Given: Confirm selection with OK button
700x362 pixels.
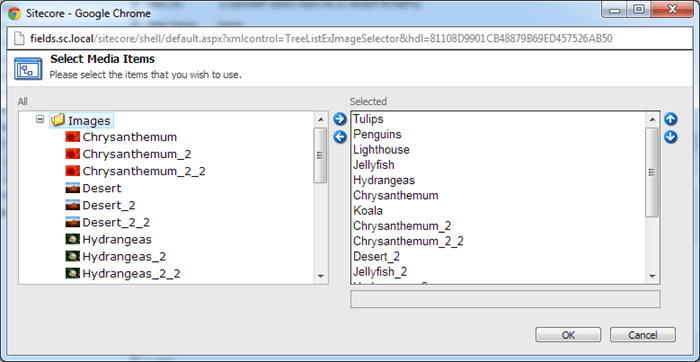Looking at the screenshot, I should pyautogui.click(x=568, y=335).
